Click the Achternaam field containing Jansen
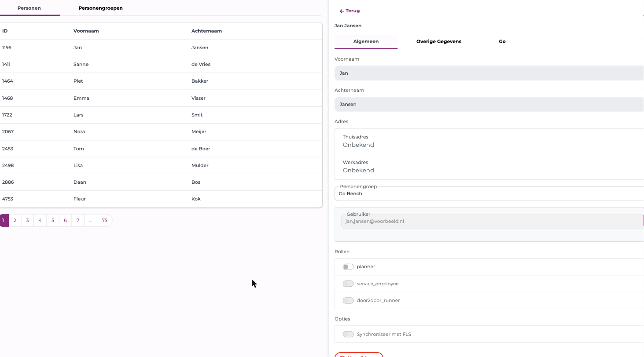The width and height of the screenshot is (644, 357). (x=489, y=104)
